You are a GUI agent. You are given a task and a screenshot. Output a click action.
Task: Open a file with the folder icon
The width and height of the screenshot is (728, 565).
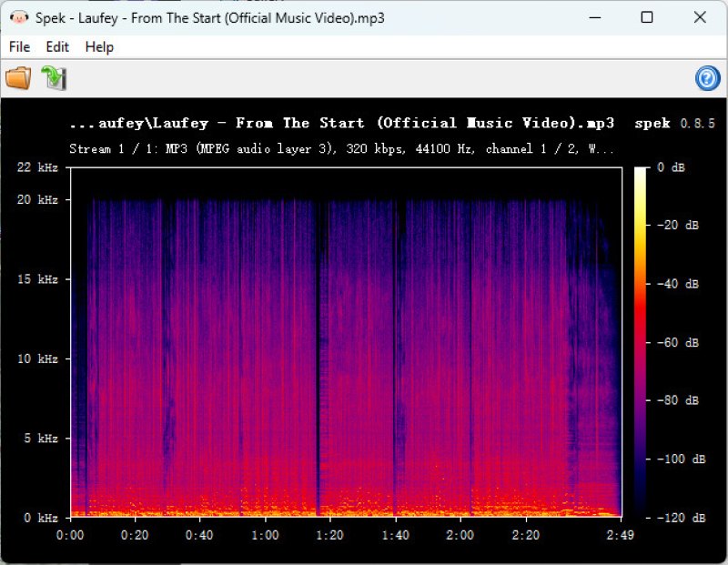18,77
